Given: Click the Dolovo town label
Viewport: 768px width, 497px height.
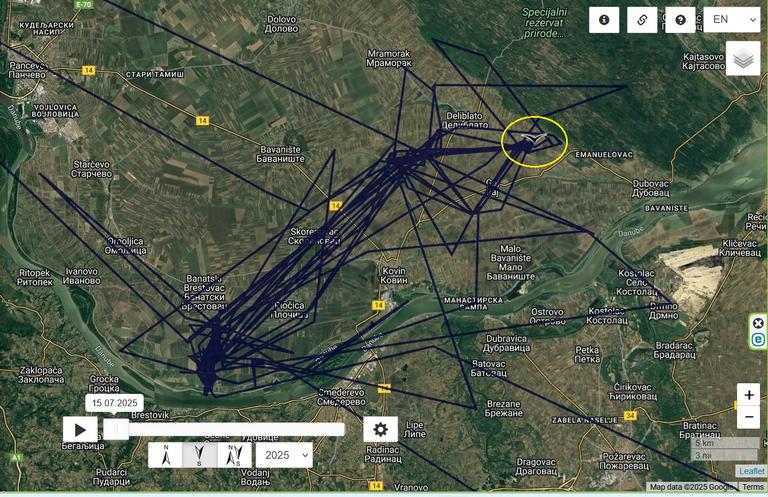Looking at the screenshot, I should coord(281,24).
